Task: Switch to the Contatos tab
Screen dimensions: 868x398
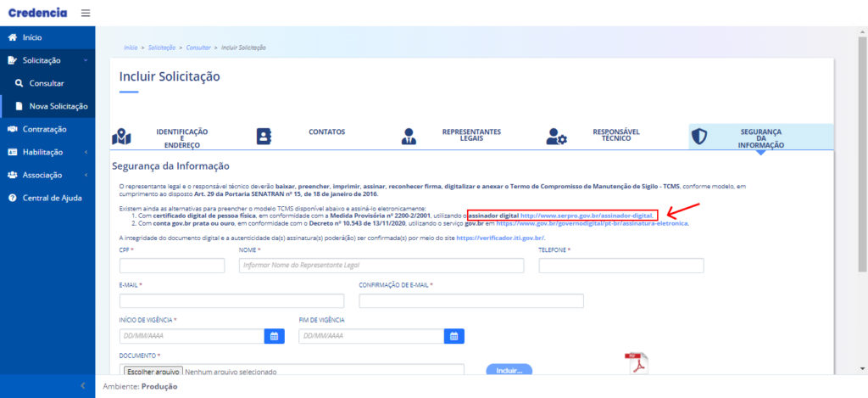Action: coord(326,137)
